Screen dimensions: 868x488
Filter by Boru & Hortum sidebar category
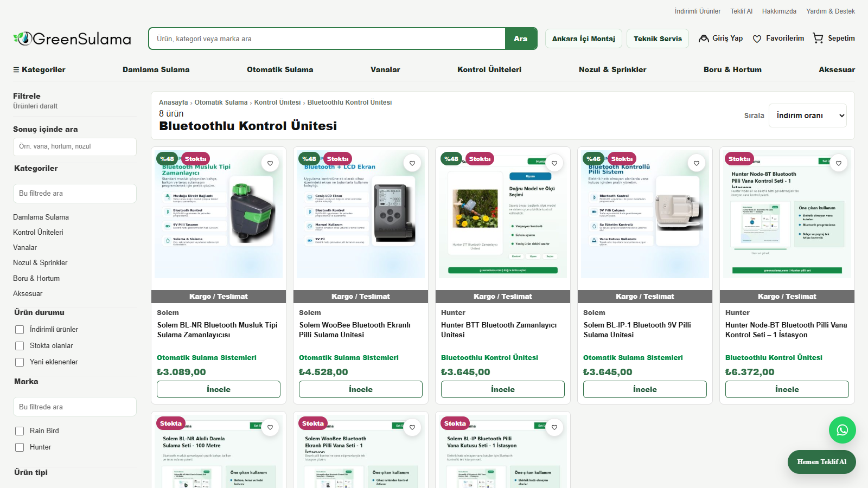click(x=36, y=279)
